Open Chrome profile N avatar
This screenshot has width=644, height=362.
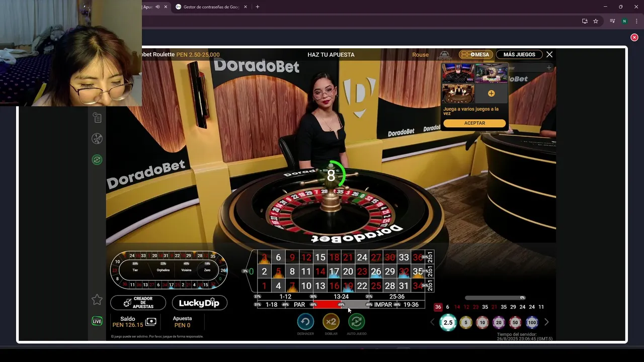pos(624,21)
